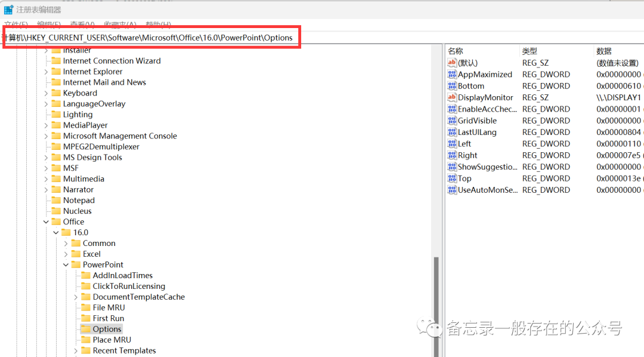Expand the Installer key
This screenshot has height=357, width=644.
[46, 51]
